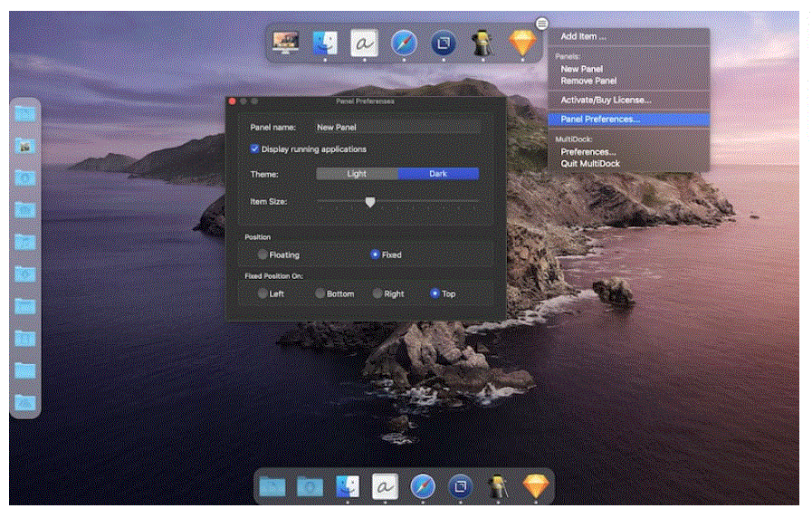Open Safari in the top panel
Viewport: 812px width, 518px height.
tap(404, 43)
